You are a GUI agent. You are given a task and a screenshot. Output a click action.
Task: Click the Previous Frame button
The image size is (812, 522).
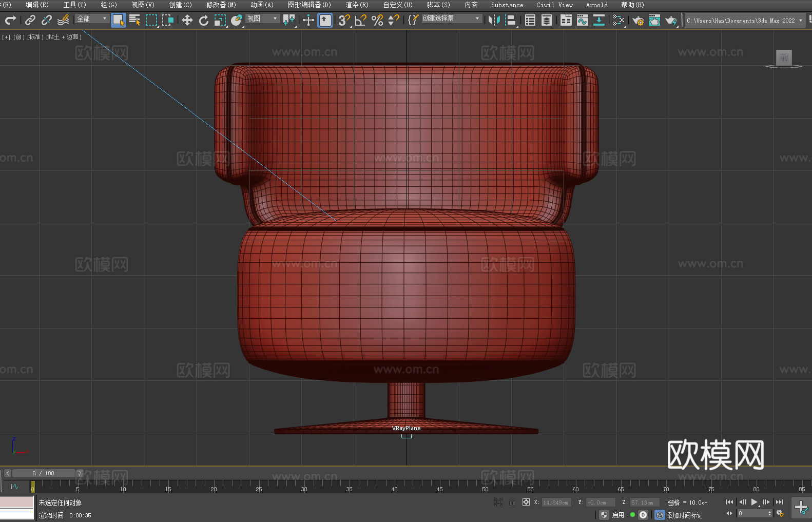[x=742, y=502]
